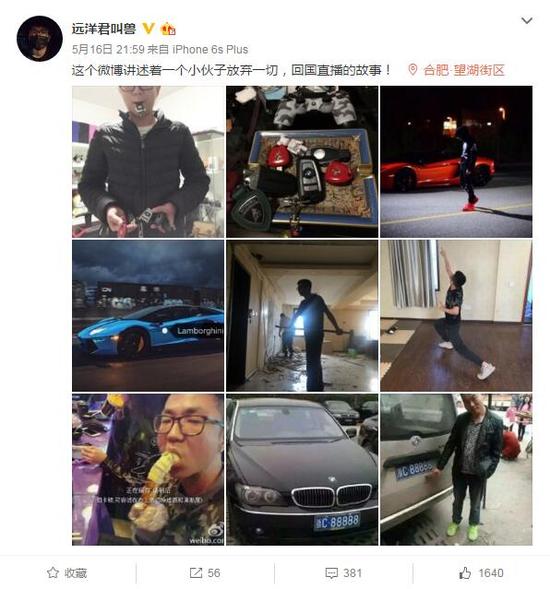Click the verified V badge icon
This screenshot has width=550, height=589.
[x=148, y=28]
